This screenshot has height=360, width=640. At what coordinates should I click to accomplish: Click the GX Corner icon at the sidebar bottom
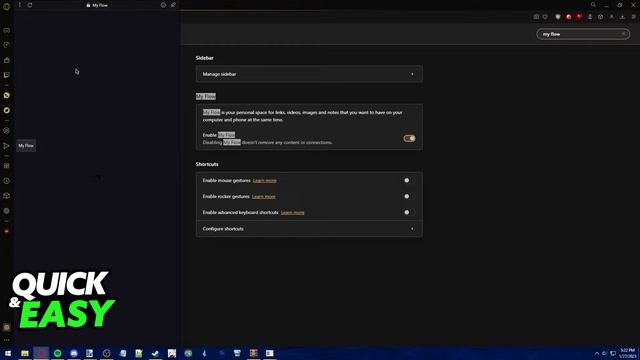point(7,327)
